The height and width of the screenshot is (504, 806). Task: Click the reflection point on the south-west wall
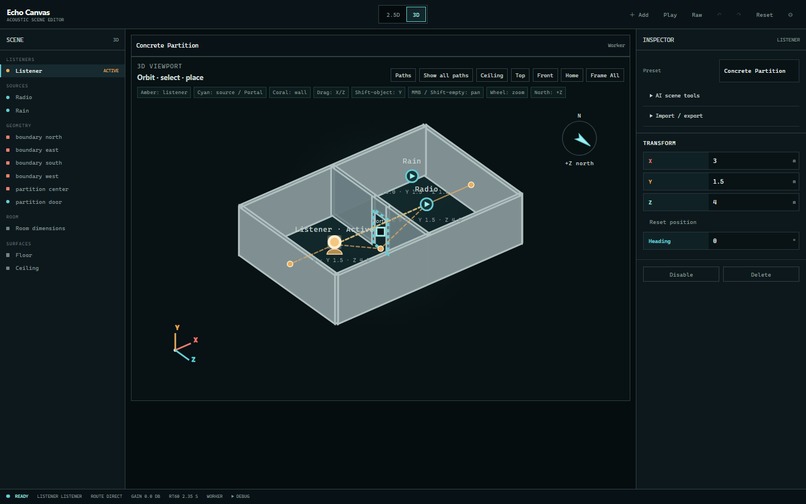click(x=290, y=264)
